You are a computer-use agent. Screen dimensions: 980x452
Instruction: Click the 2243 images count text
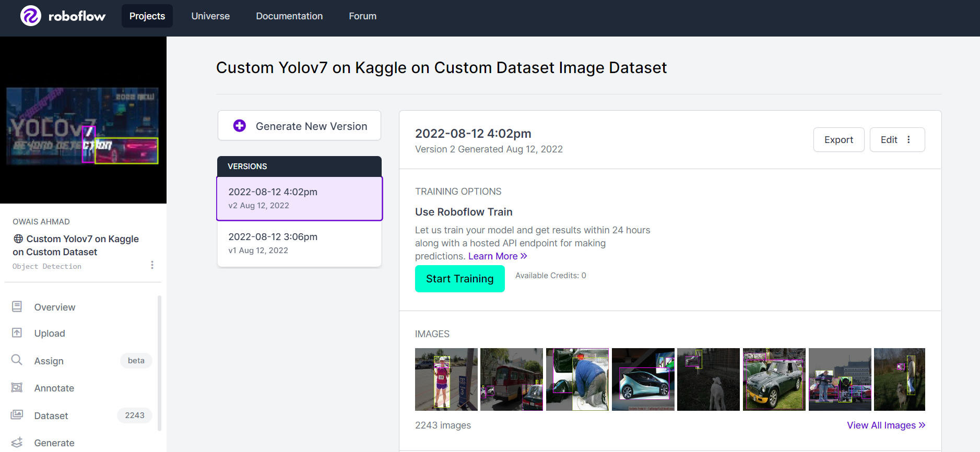(443, 425)
